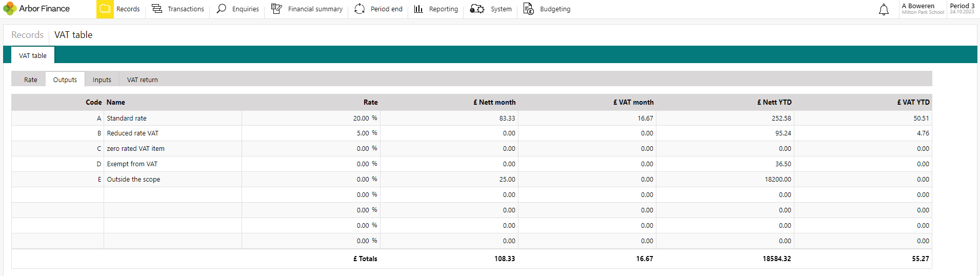The image size is (980, 276).
Task: Select the zero rated VAT item name
Action: click(136, 148)
